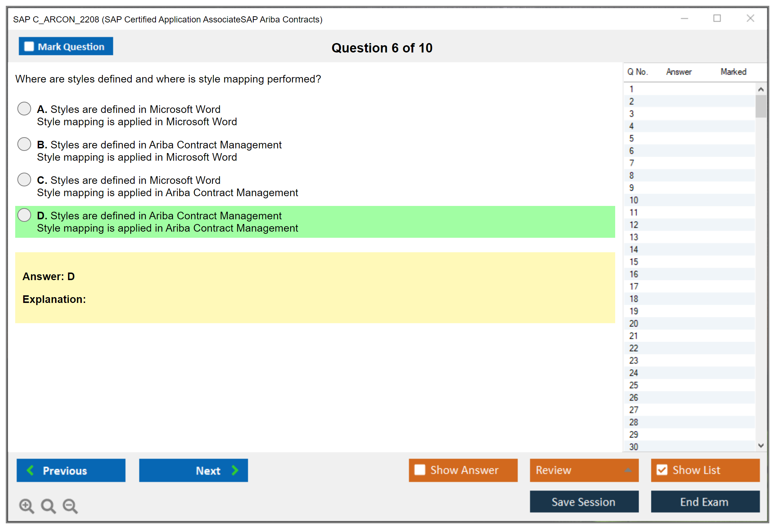Expand the Review dropdown menu
The image size is (778, 532).
tap(628, 470)
